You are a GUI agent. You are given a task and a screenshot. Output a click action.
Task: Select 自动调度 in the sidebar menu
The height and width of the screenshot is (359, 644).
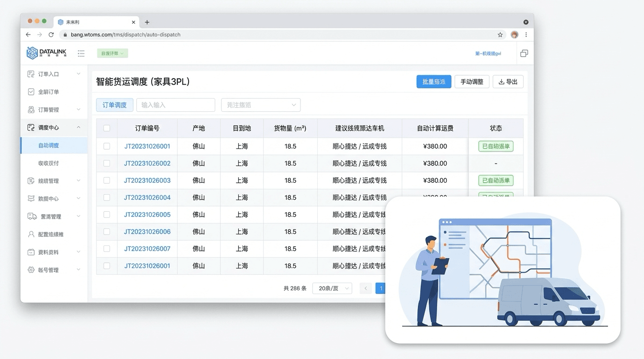click(54, 145)
